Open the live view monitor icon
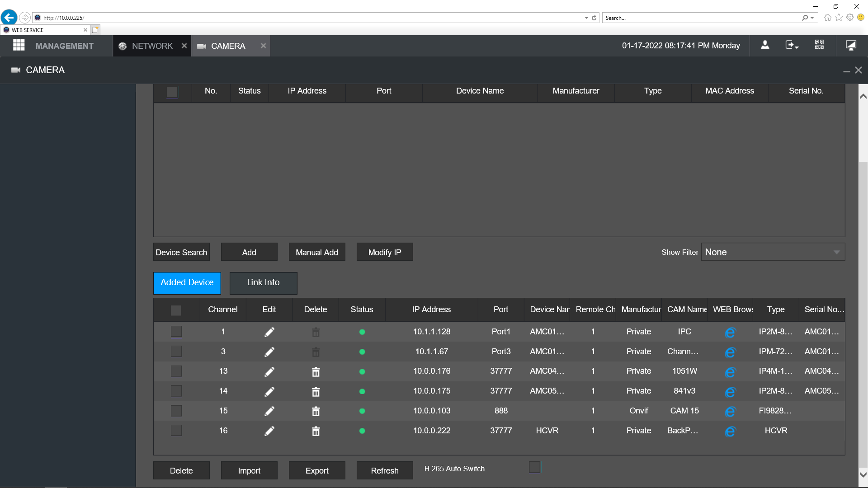The height and width of the screenshot is (488, 868). [x=851, y=45]
